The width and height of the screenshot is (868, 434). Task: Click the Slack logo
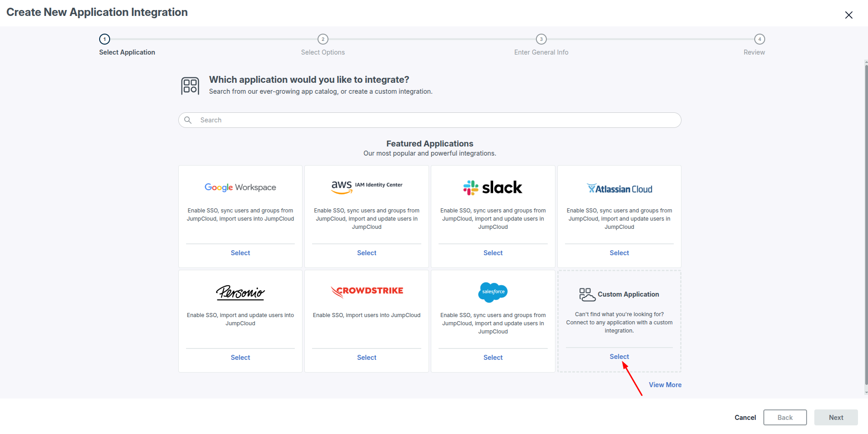pos(493,187)
